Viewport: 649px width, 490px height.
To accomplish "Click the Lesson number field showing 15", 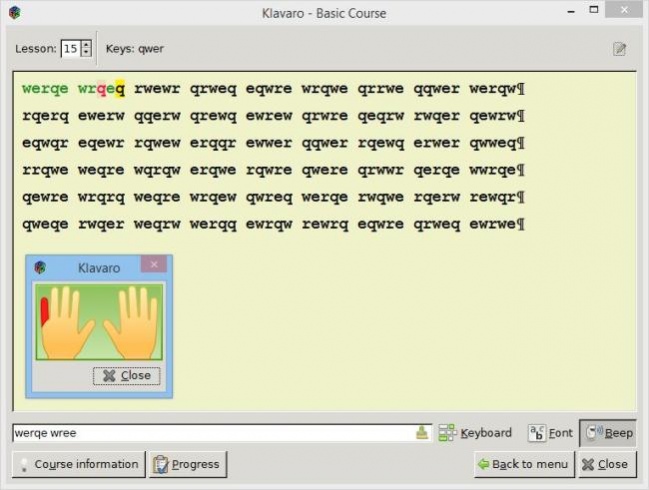I will coord(71,49).
